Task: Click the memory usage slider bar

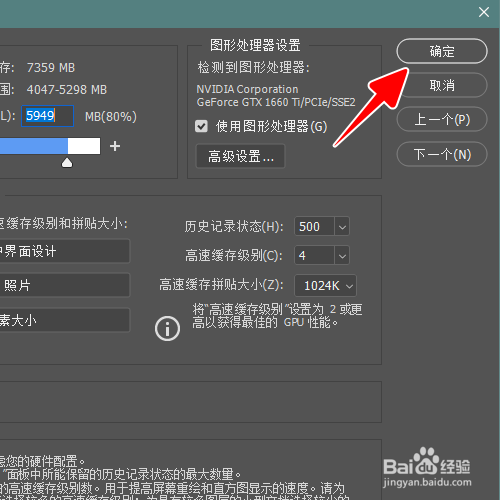Action: coord(50,146)
